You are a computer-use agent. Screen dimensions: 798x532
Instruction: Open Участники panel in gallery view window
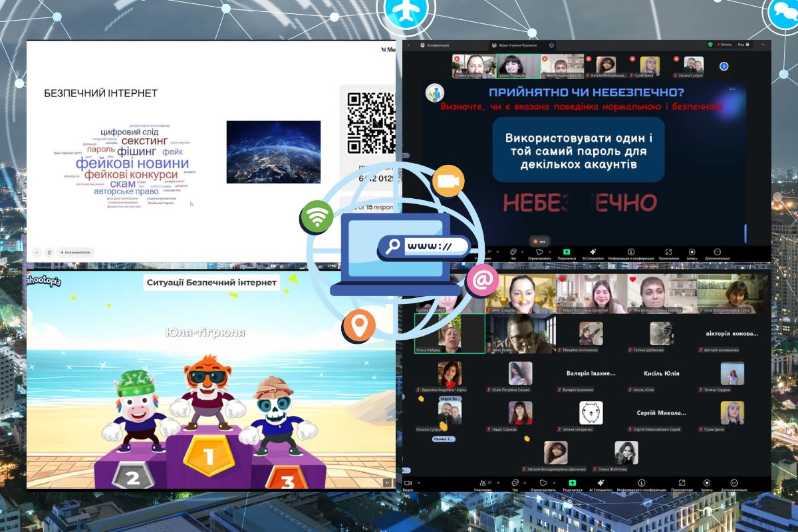pyautogui.click(x=483, y=483)
